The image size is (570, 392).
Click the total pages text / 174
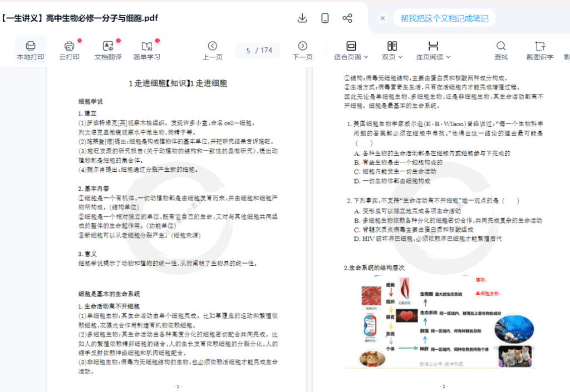click(x=264, y=51)
